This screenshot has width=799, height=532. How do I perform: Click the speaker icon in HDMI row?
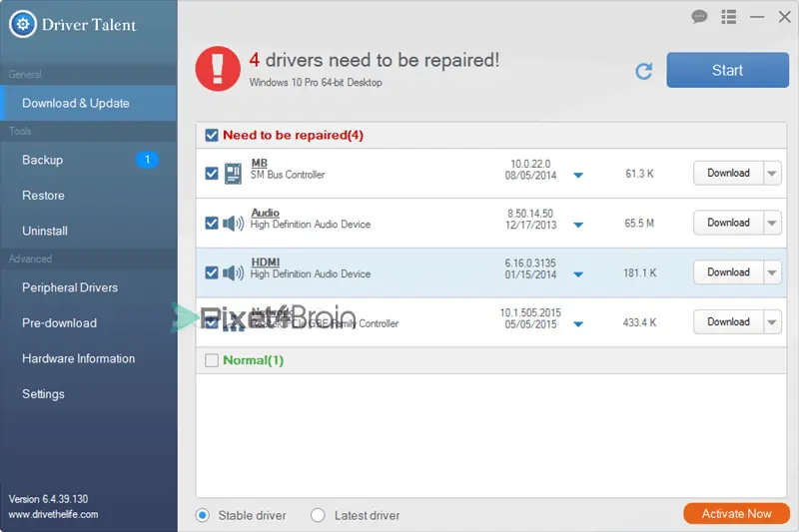234,272
